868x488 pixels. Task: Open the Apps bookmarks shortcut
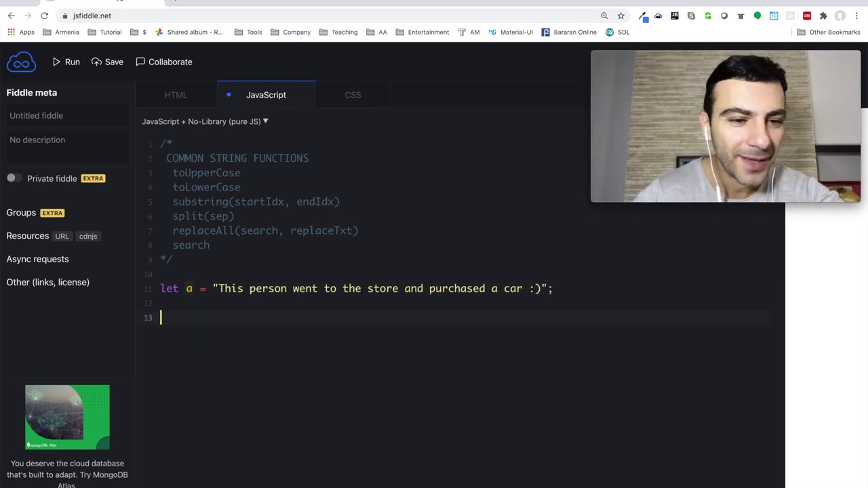point(20,32)
